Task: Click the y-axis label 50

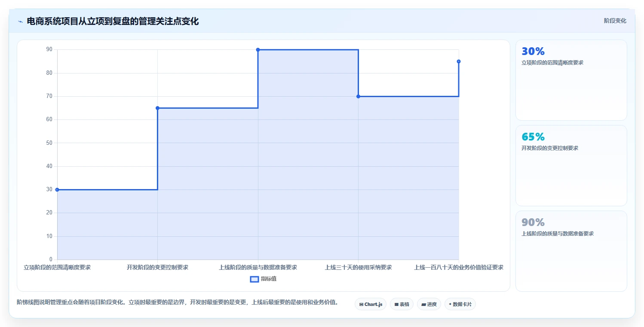Action: pos(49,143)
